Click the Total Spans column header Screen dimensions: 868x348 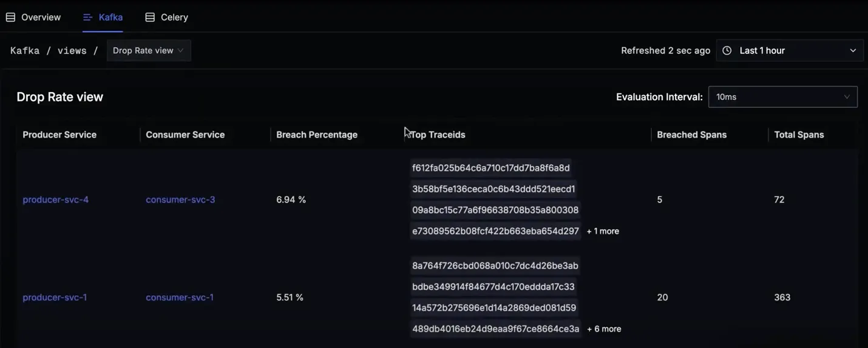pos(799,135)
